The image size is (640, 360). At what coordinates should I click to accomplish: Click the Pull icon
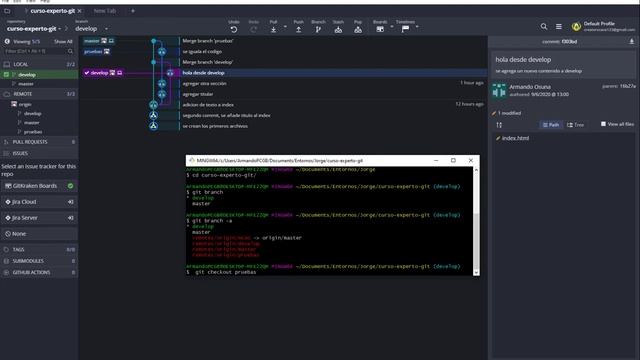pyautogui.click(x=273, y=29)
